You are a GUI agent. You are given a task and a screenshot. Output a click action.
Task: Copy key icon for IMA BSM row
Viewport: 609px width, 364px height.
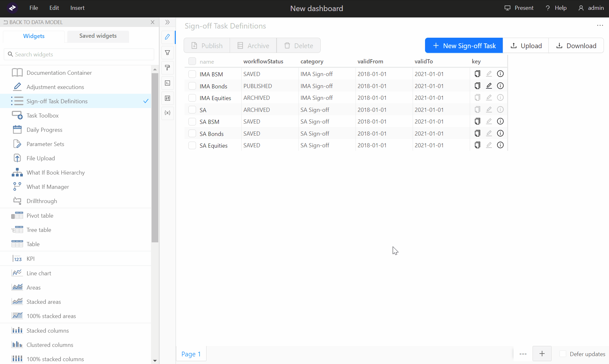477,74
